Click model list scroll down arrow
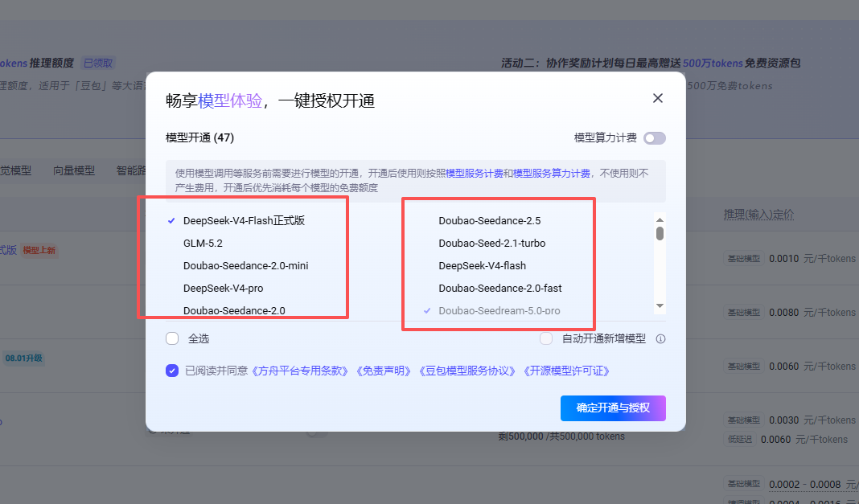 coord(660,306)
